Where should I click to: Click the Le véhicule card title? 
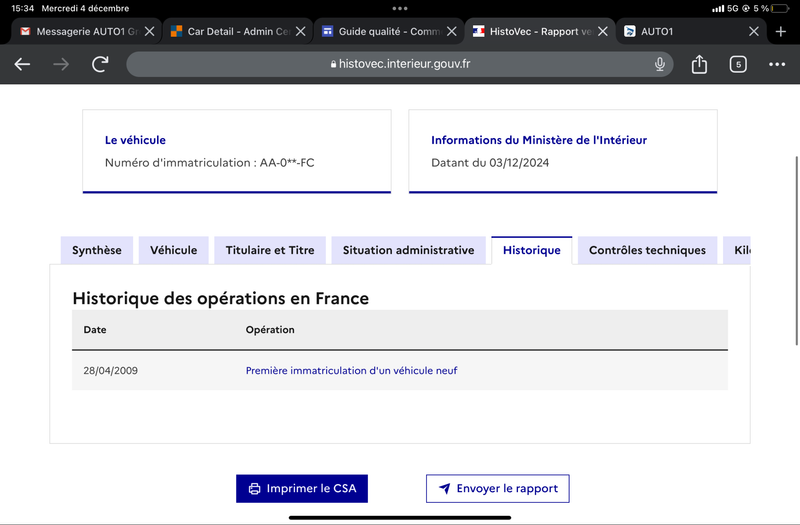135,140
